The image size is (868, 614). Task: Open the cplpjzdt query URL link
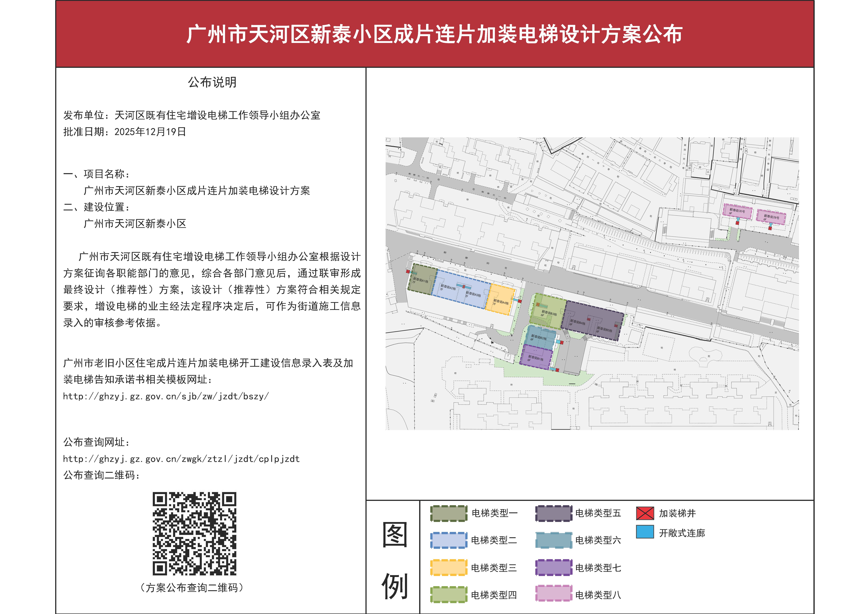181,459
